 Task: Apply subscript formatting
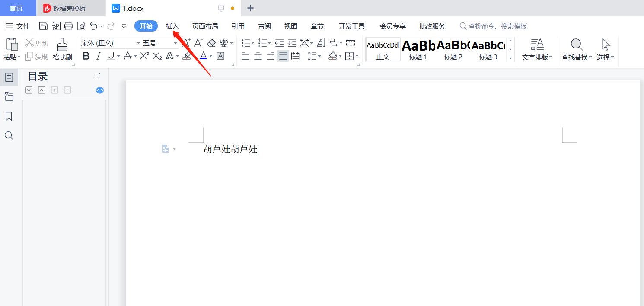point(156,56)
